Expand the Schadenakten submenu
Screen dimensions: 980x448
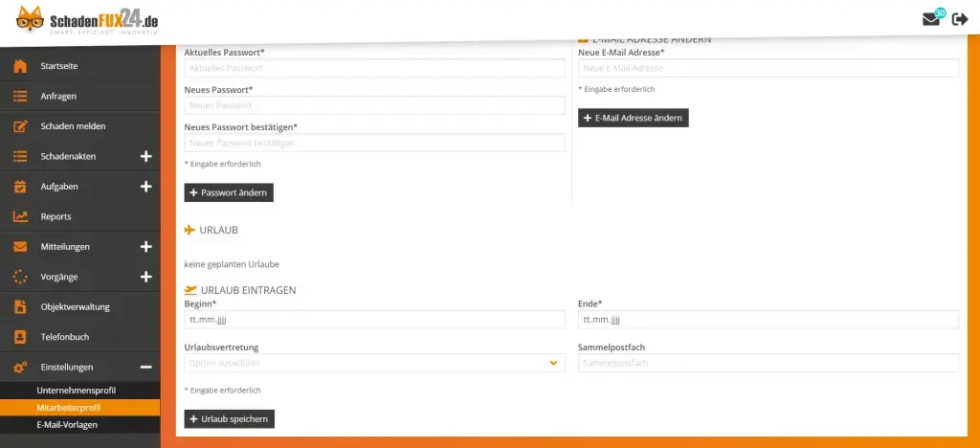pyautogui.click(x=145, y=156)
